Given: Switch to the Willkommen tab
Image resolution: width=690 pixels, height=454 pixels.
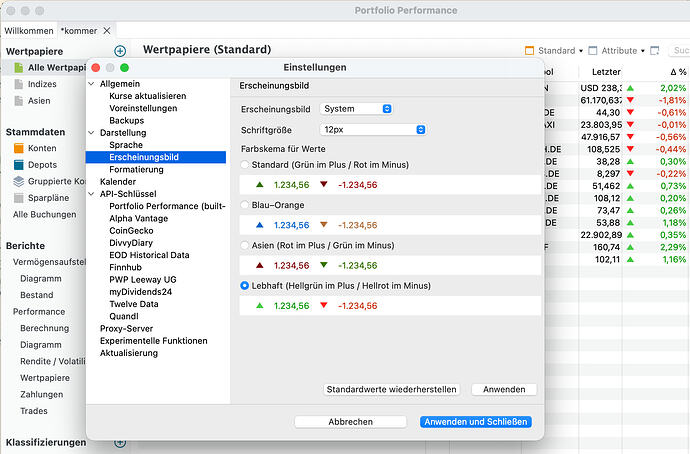Looking at the screenshot, I should (28, 31).
